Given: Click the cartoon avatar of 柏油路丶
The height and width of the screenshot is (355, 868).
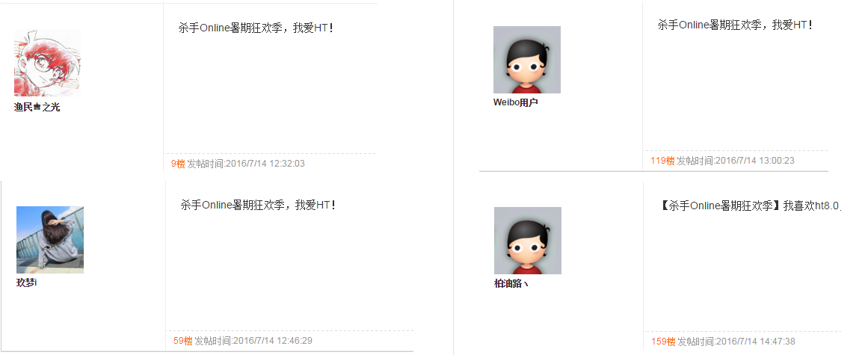Looking at the screenshot, I should click(528, 241).
